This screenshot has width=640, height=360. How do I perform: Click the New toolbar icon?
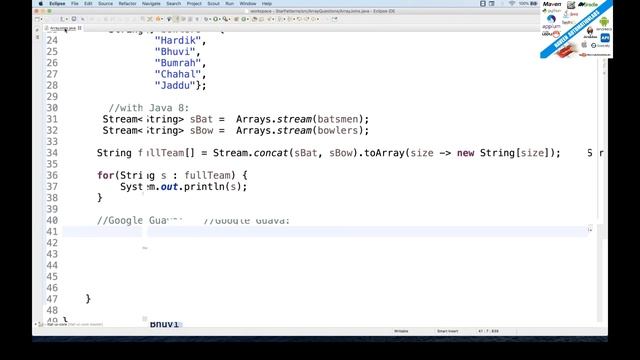coord(37,19)
